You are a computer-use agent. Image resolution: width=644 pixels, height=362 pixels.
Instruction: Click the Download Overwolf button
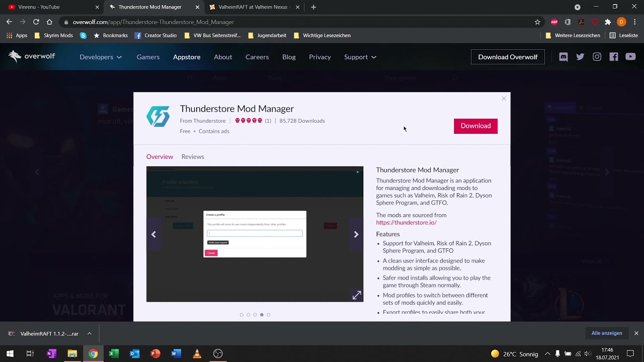pos(508,57)
